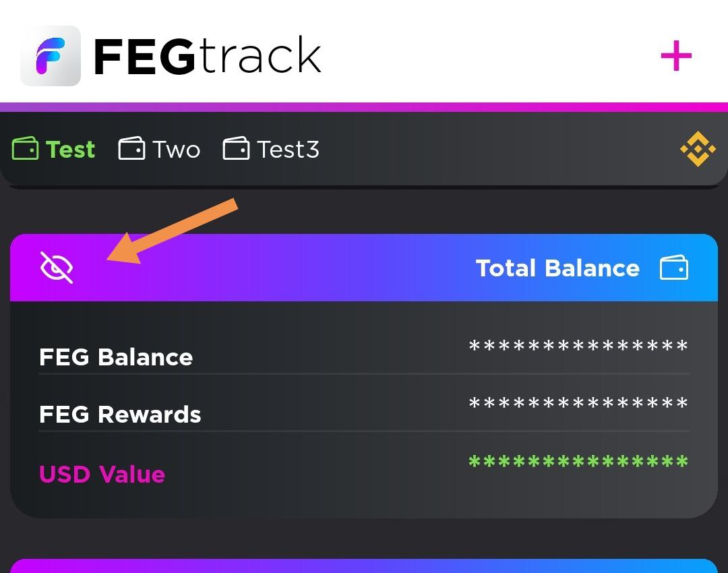Click the hidden FEG Balance value
This screenshot has width=728, height=573.
[x=578, y=348]
